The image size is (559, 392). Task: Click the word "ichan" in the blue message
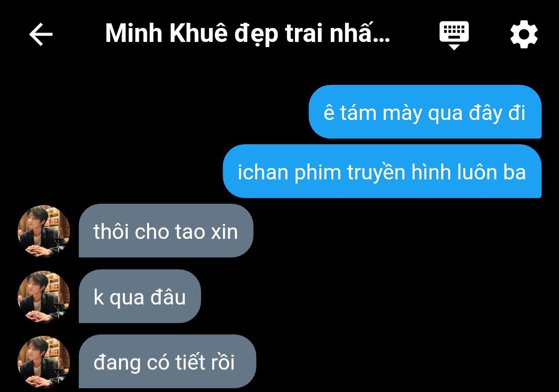(263, 172)
